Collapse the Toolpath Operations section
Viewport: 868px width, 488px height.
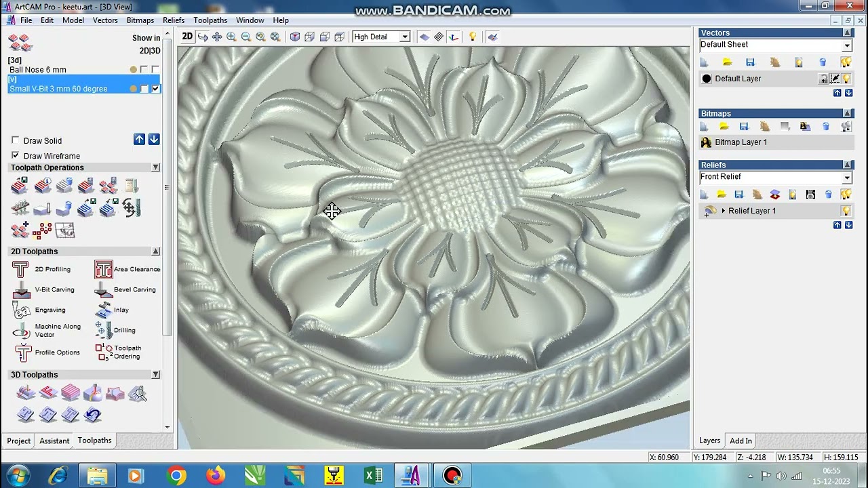point(155,167)
